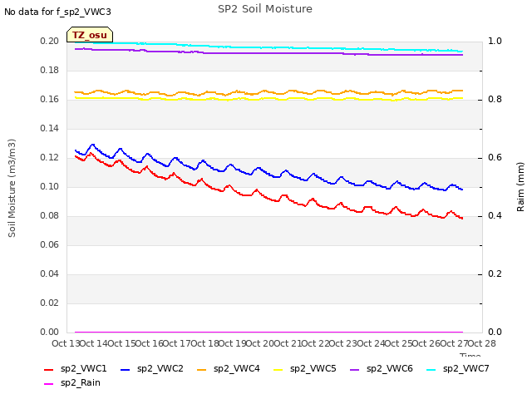Click the red sp2_VWC1 legend swatch

(49, 369)
